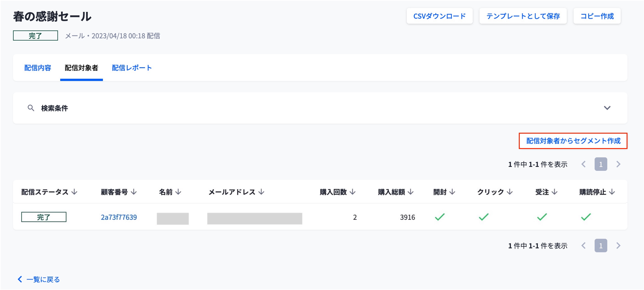
Task: Sort by 名前 arrow icon
Action: (178, 192)
